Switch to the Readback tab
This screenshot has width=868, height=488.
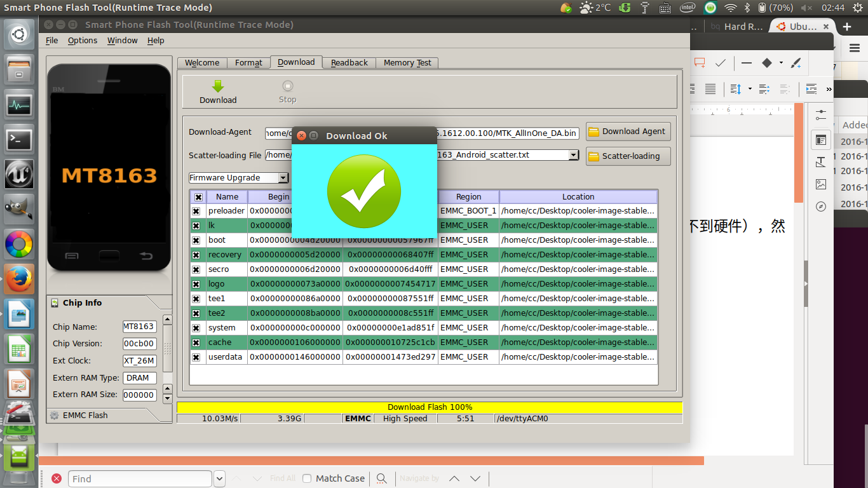point(349,63)
